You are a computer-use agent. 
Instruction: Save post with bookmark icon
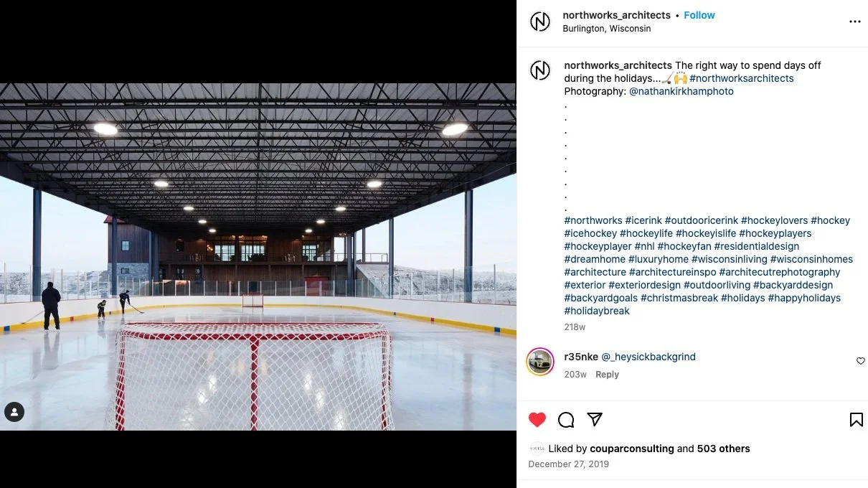(856, 420)
